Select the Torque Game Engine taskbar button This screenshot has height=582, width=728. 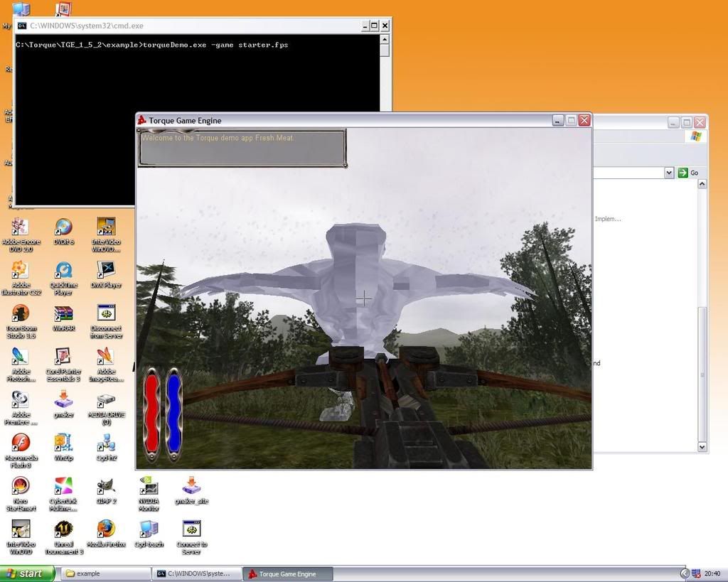pos(289,573)
